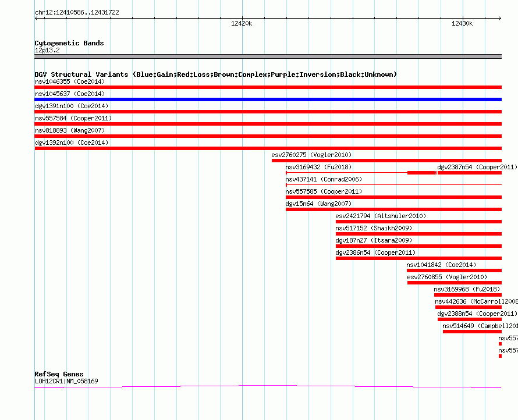Click esv2760855 (Vogler2010) label
The height and width of the screenshot is (420, 518).
447,277
